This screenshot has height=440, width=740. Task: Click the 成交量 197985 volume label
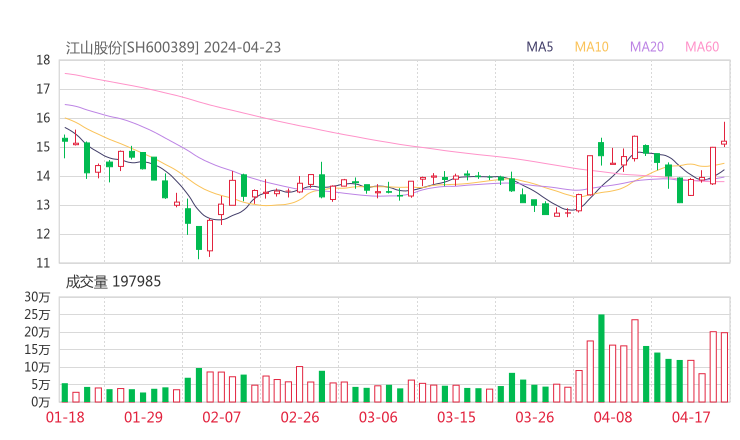click(x=113, y=282)
